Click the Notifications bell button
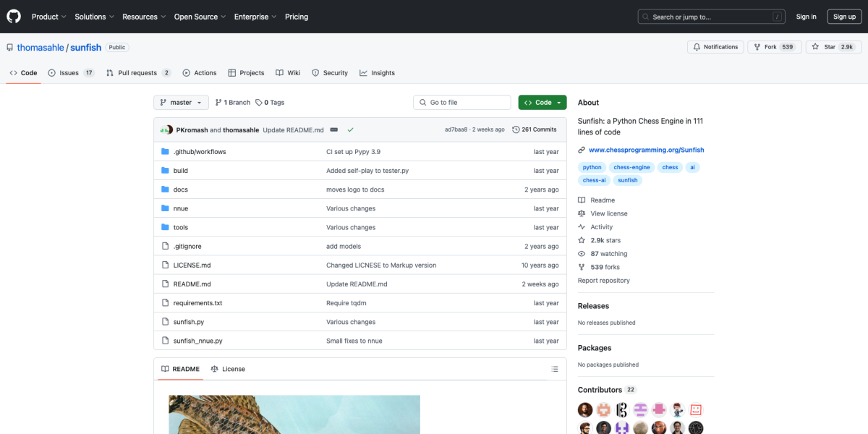 click(715, 47)
